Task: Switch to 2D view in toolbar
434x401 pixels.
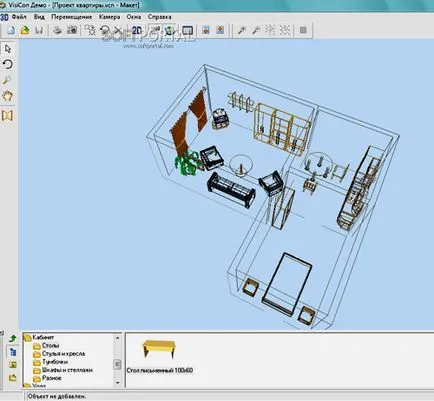Action: pos(137,31)
